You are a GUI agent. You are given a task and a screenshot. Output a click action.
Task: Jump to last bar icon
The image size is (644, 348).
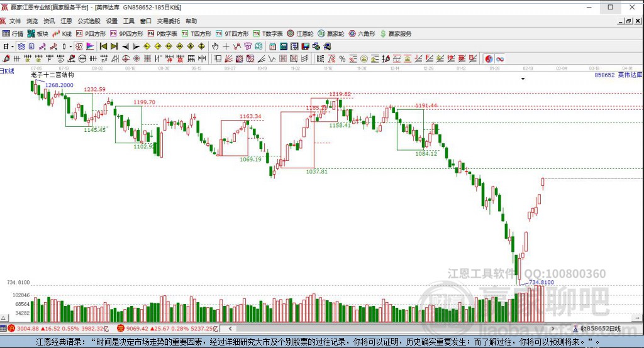pos(114,46)
